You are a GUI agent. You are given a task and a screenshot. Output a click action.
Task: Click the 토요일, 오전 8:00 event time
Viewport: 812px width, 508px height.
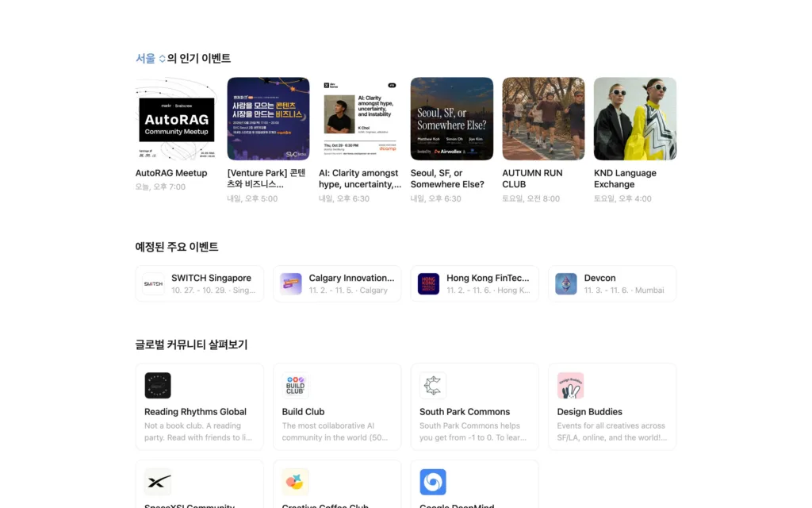coord(530,198)
